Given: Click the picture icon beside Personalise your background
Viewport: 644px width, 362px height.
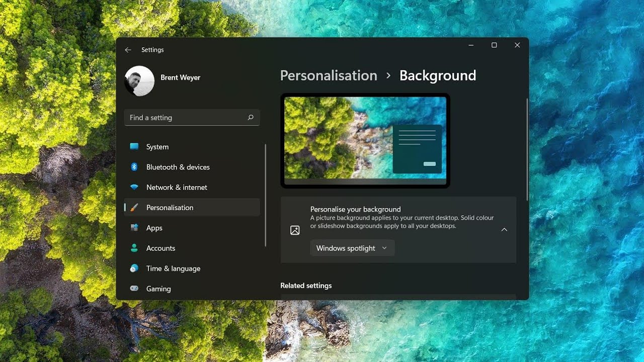Looking at the screenshot, I should click(x=295, y=230).
